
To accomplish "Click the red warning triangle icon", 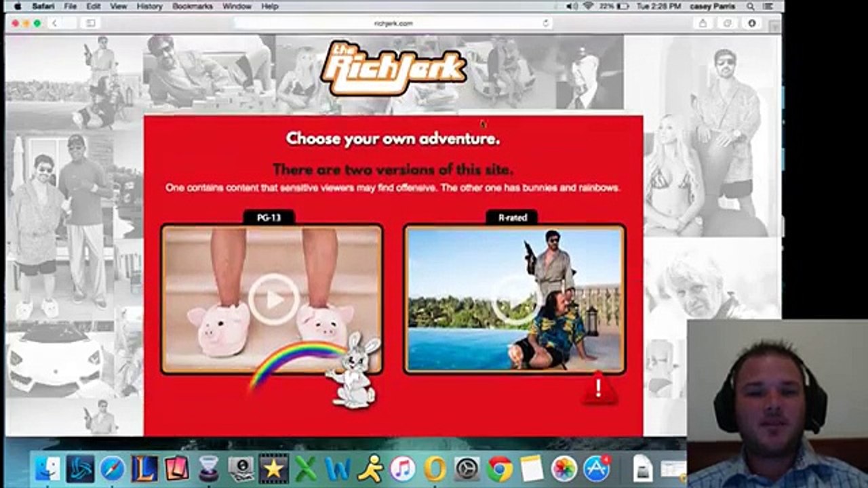I will tap(598, 388).
